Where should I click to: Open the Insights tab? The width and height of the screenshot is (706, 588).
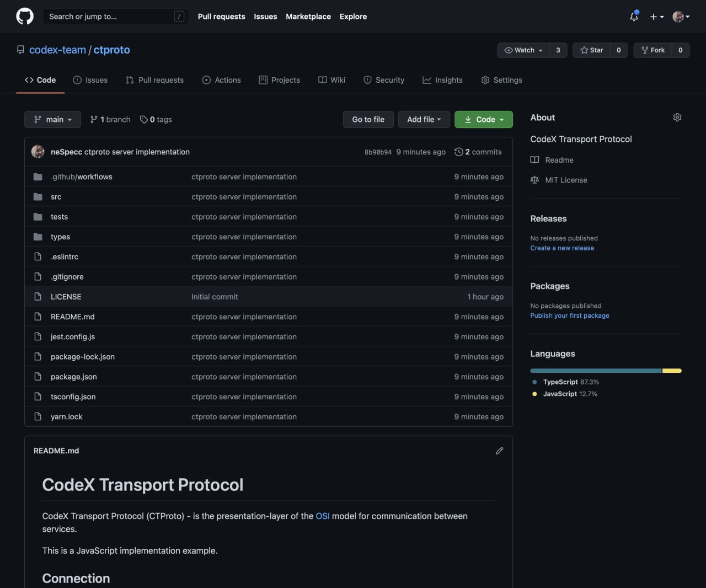coord(443,80)
